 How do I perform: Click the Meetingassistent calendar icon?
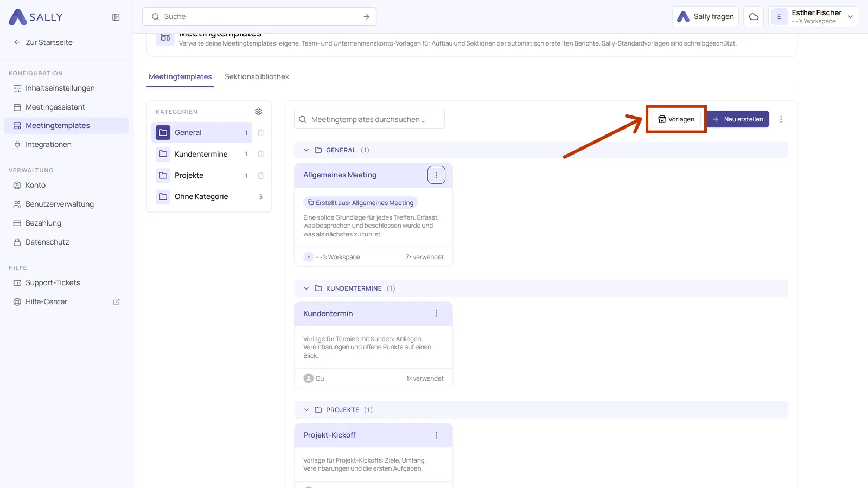[x=17, y=107]
